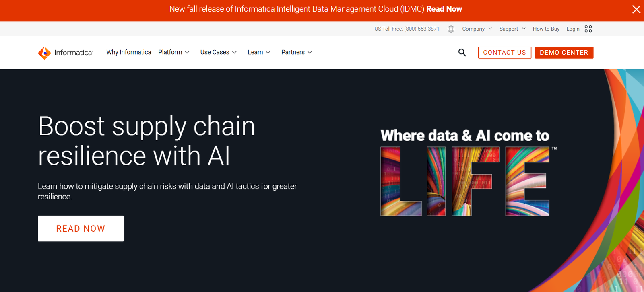The height and width of the screenshot is (292, 644).
Task: Click the search magnifying glass icon
Action: pos(462,53)
